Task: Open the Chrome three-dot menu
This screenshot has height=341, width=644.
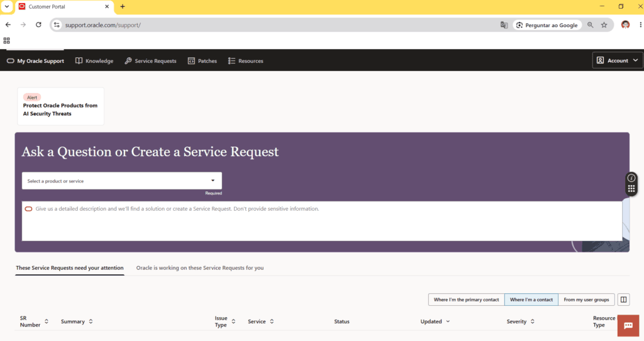Action: pos(640,25)
